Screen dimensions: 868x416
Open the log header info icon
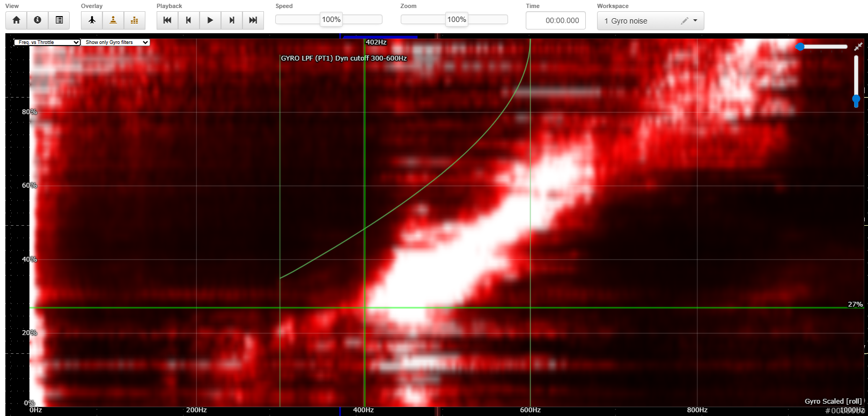38,20
